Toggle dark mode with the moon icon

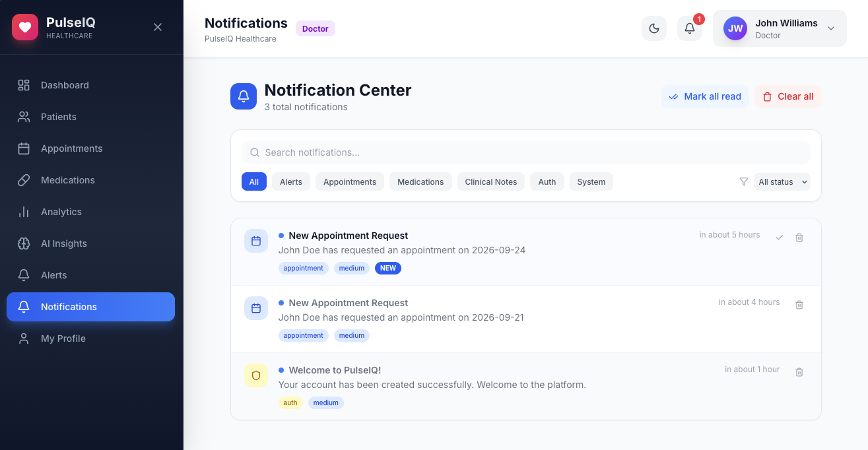click(653, 28)
